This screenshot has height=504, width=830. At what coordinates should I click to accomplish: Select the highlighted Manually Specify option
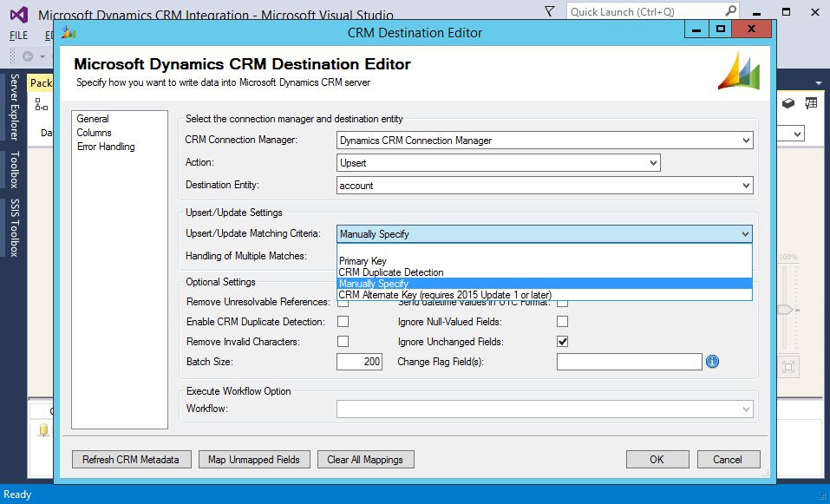544,284
